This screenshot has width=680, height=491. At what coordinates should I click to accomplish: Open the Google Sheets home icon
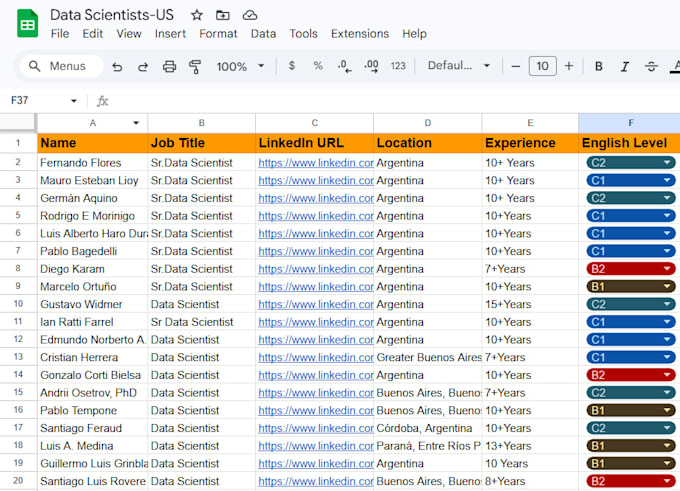pos(28,23)
